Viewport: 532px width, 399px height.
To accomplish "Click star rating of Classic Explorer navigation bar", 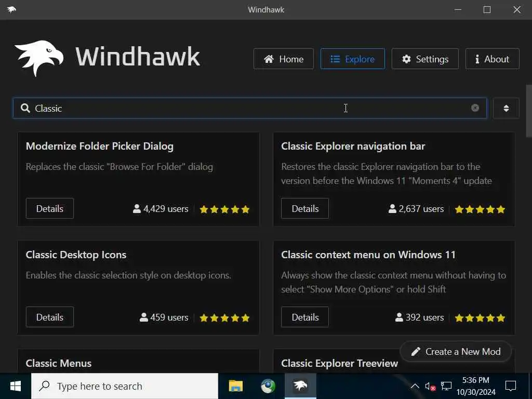I will coord(480,209).
